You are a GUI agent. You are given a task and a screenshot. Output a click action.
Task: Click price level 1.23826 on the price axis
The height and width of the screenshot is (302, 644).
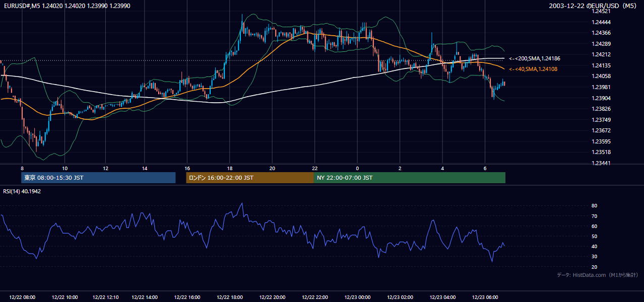601,109
